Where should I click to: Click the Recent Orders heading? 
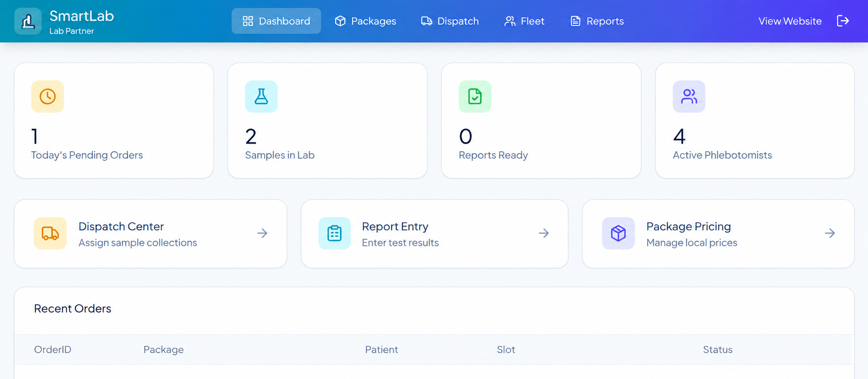[x=73, y=309]
